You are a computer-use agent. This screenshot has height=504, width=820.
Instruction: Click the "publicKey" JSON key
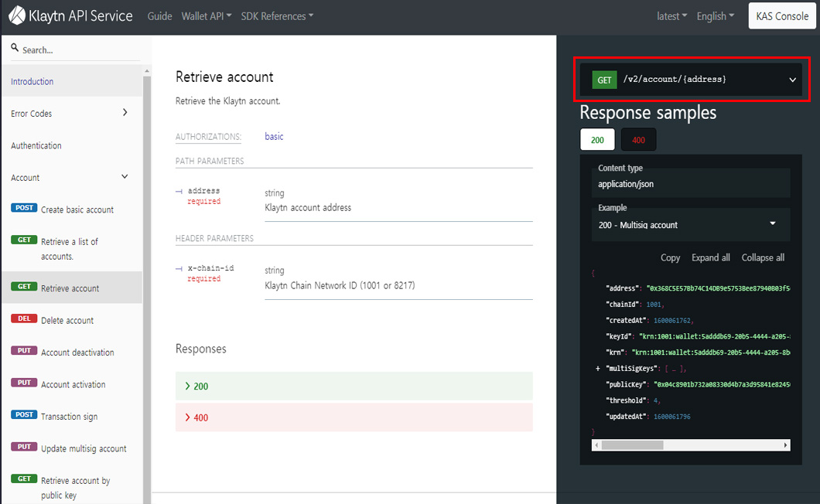pyautogui.click(x=626, y=385)
